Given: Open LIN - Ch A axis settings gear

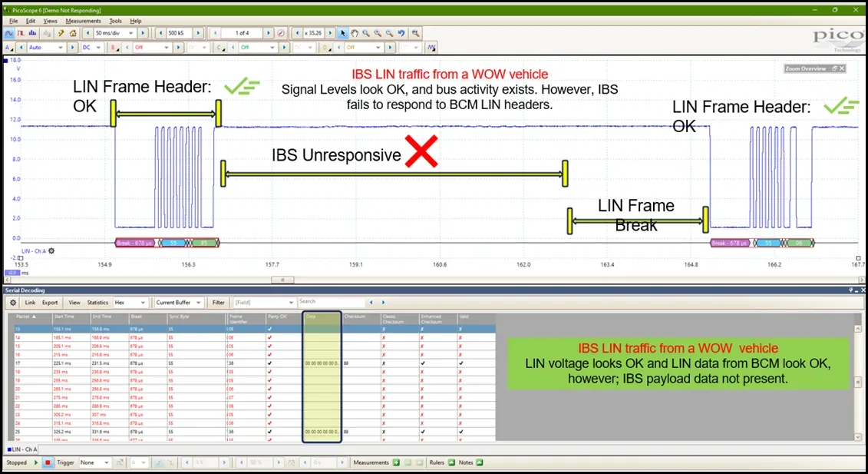Looking at the screenshot, I should [51, 251].
